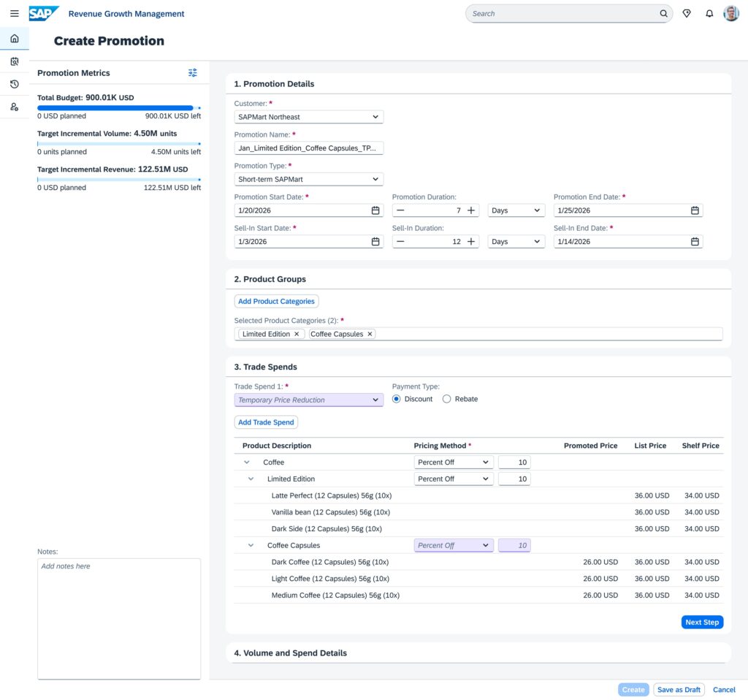Click the Target Incremental Volume progress bar
This screenshot has height=700, width=748.
pyautogui.click(x=119, y=144)
